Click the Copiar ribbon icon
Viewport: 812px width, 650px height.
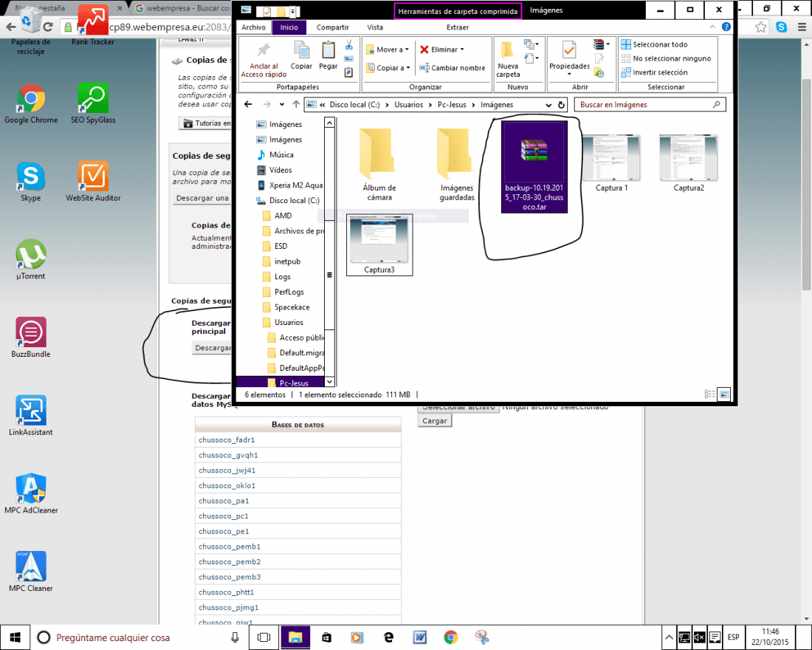(301, 55)
